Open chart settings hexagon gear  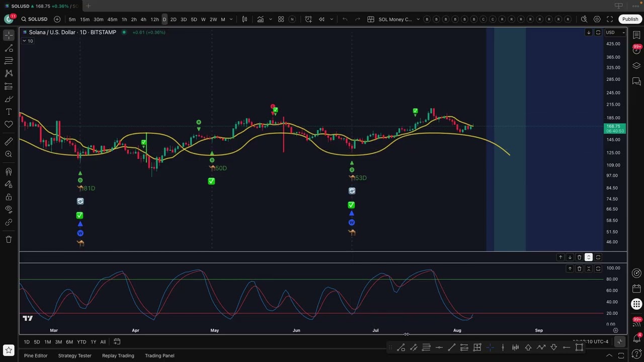(x=597, y=19)
